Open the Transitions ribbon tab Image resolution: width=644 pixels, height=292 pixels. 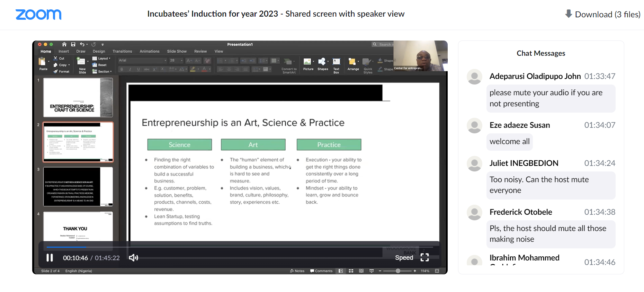122,51
